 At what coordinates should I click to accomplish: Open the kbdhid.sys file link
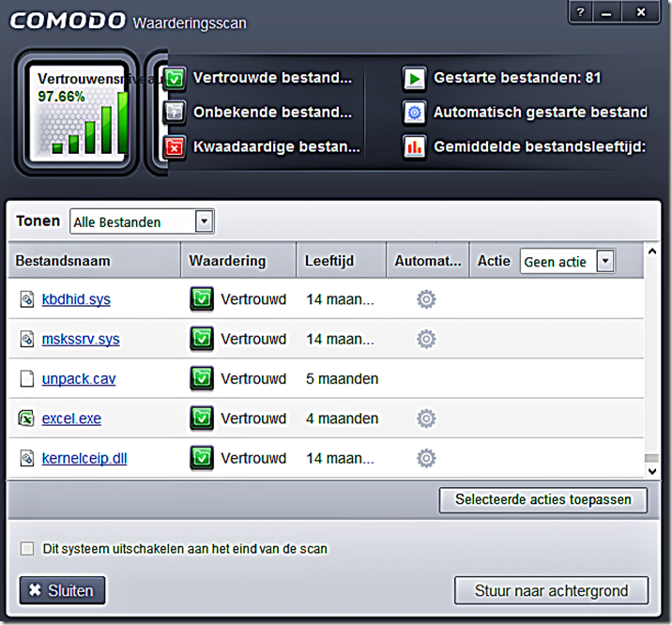(x=76, y=299)
